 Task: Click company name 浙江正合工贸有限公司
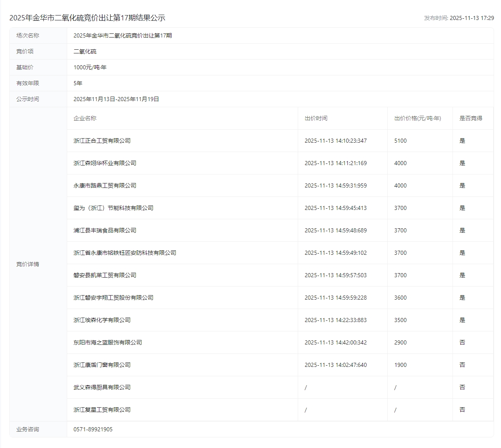102,141
